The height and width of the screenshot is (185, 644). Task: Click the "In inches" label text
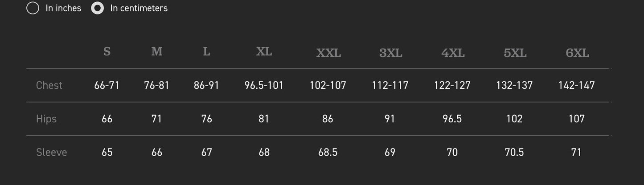tap(63, 8)
